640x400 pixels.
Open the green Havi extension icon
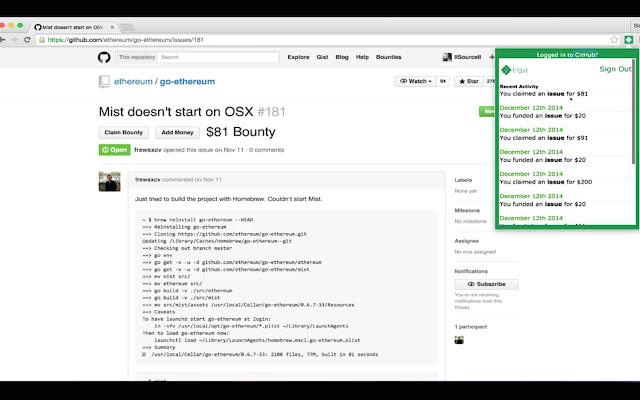pyautogui.click(x=629, y=40)
